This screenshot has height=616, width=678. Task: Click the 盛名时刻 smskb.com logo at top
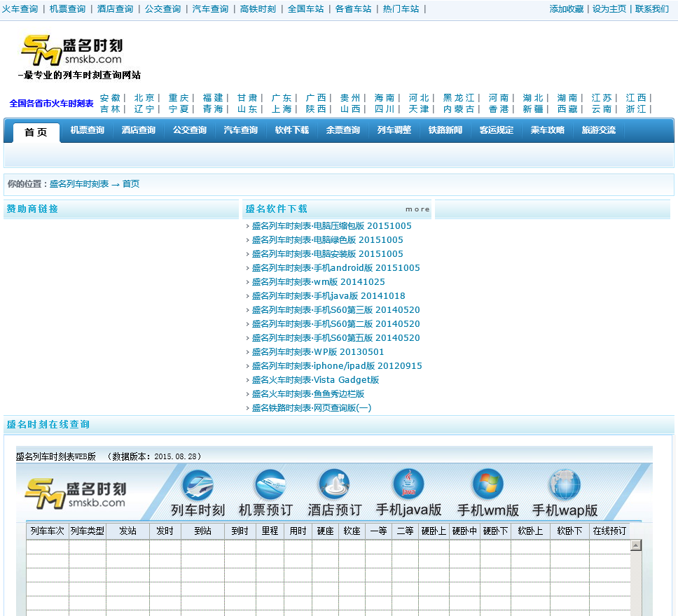[x=71, y=50]
